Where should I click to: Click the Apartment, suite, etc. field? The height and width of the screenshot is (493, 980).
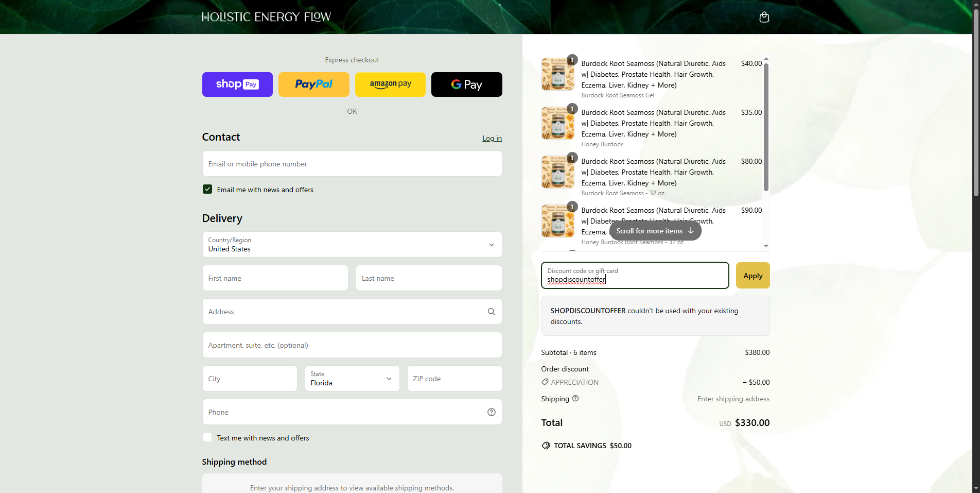[352, 345]
